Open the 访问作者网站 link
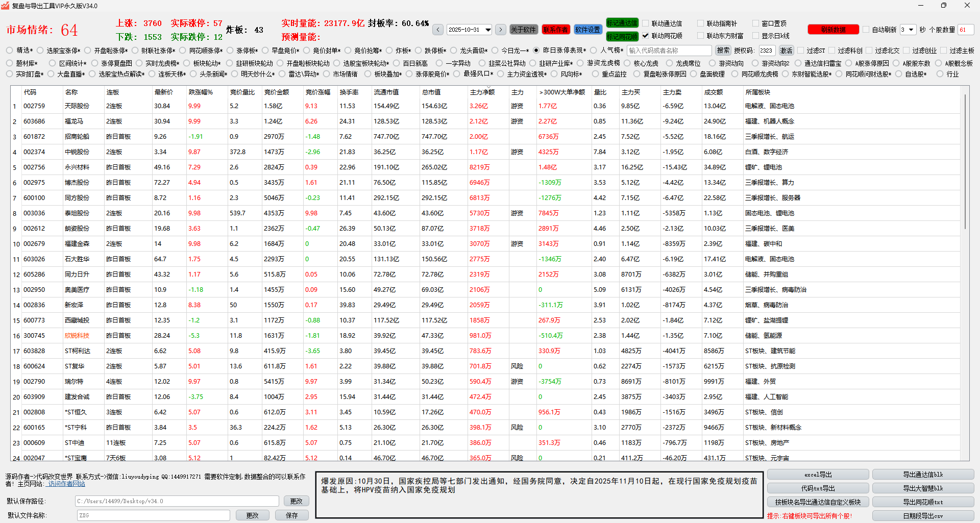Viewport: 980px width, 523px height. 66,484
